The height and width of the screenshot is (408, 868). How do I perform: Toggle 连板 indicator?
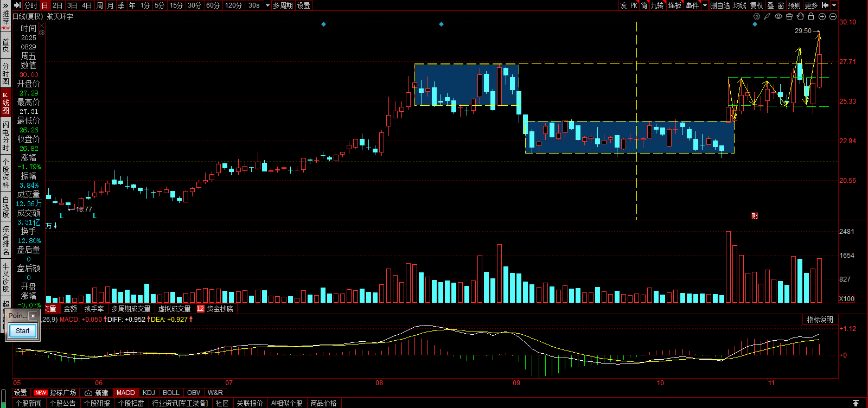pyautogui.click(x=675, y=5)
